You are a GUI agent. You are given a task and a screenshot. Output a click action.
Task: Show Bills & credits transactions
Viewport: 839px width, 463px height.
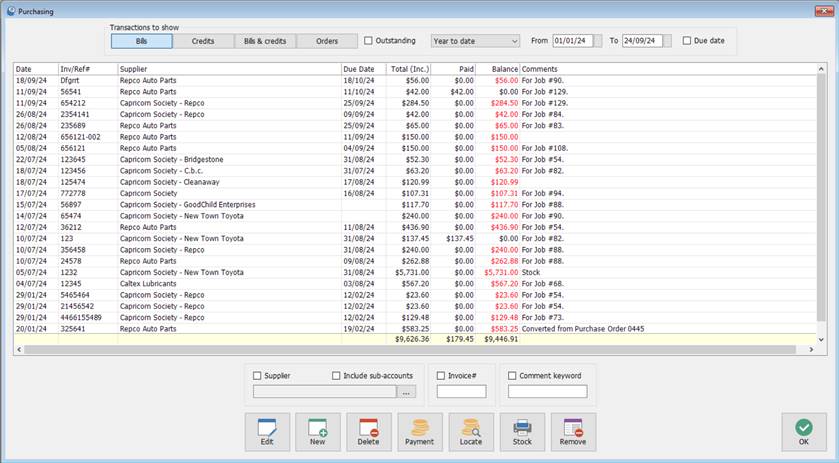pos(265,41)
